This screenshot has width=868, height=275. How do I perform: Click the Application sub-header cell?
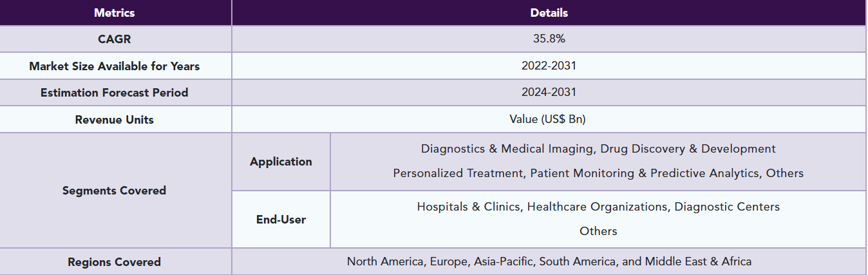281,162
